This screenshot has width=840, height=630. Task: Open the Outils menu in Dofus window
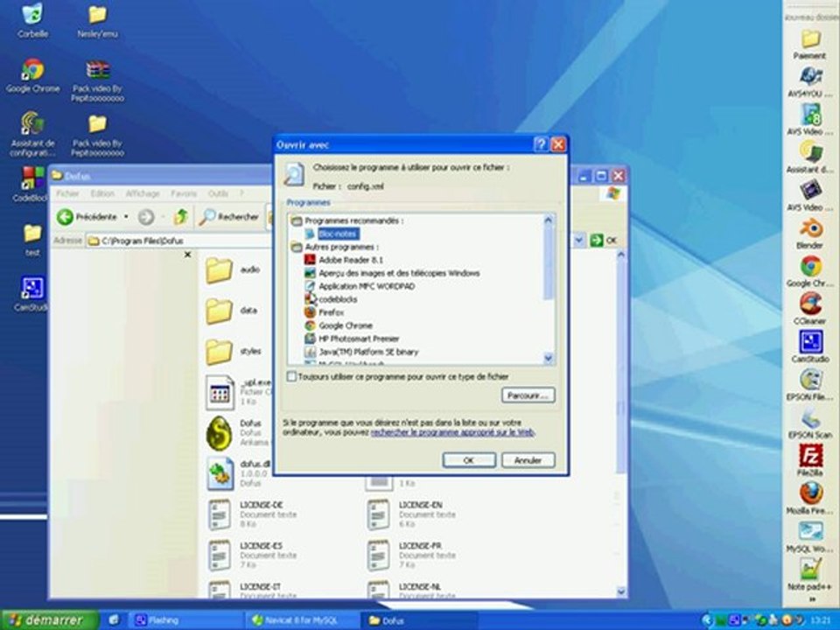218,193
